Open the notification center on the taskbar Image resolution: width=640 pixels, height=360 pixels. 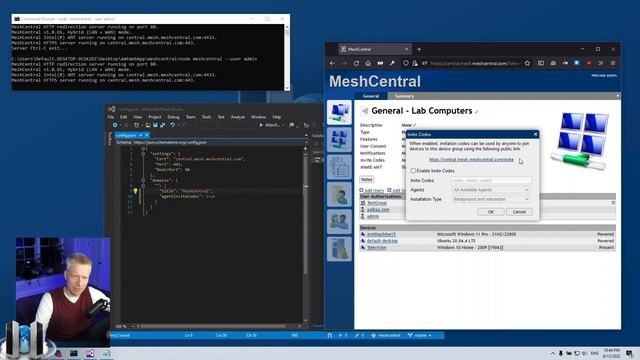pyautogui.click(x=629, y=353)
